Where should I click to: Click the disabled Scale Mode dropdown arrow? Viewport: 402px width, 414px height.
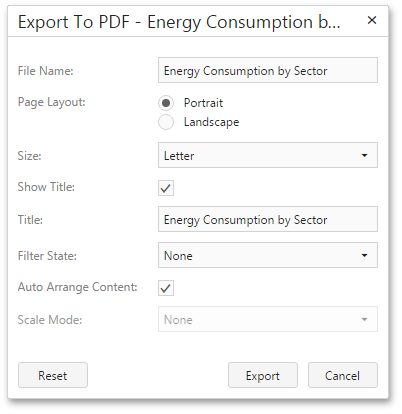click(x=364, y=319)
